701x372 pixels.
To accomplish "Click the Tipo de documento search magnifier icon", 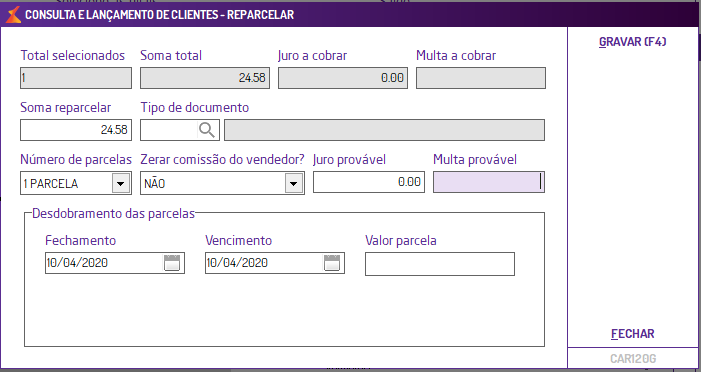I will coord(207,130).
